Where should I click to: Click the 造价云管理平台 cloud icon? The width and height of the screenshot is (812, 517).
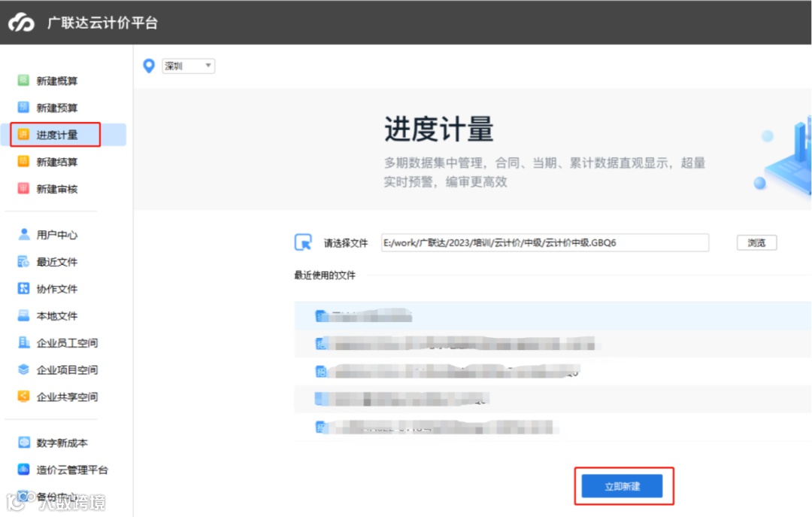click(24, 470)
